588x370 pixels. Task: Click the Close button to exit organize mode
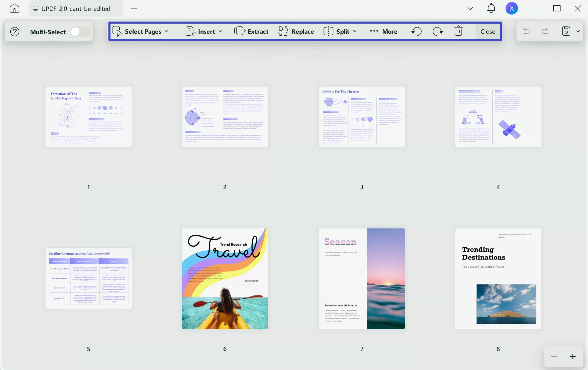[488, 31]
